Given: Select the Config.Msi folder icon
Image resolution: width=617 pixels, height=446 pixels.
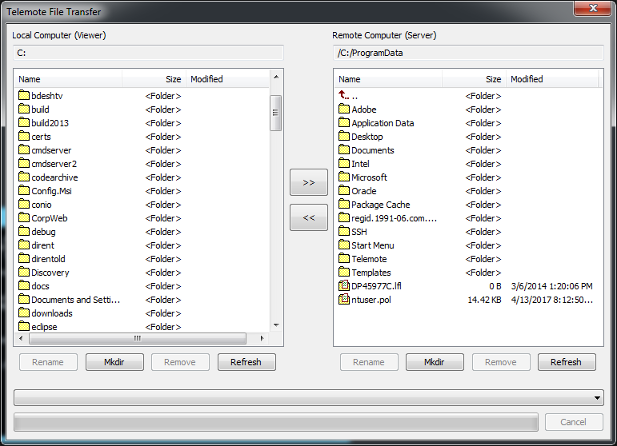Looking at the screenshot, I should [24, 191].
